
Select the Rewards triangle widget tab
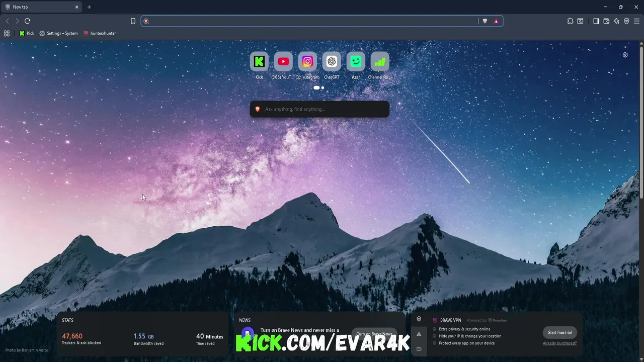coord(419,334)
